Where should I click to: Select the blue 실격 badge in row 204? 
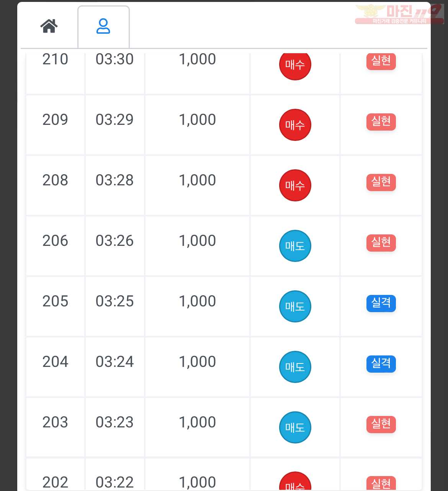(381, 363)
